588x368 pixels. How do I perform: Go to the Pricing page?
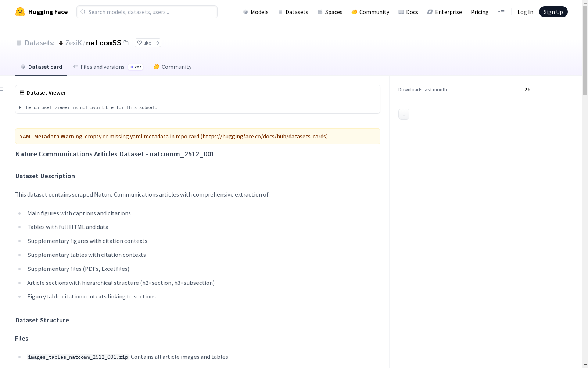pyautogui.click(x=480, y=12)
